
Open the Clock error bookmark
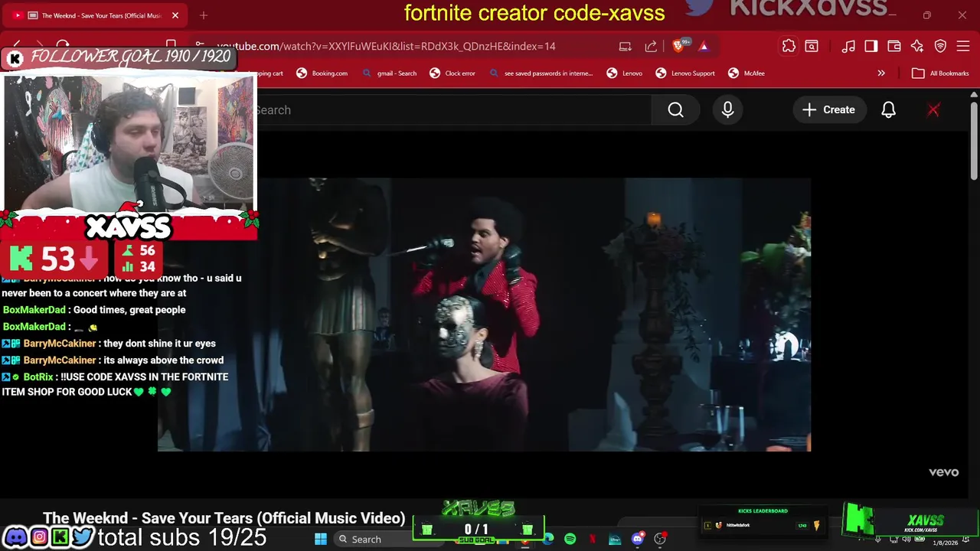(x=452, y=73)
